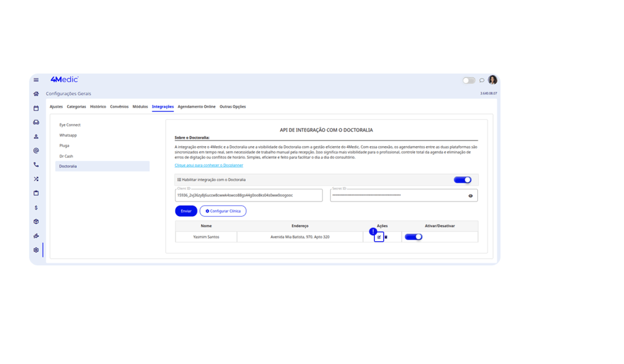Edit the Yasmim Santos row
Image resolution: width=624 pixels, height=364 pixels.
click(379, 237)
